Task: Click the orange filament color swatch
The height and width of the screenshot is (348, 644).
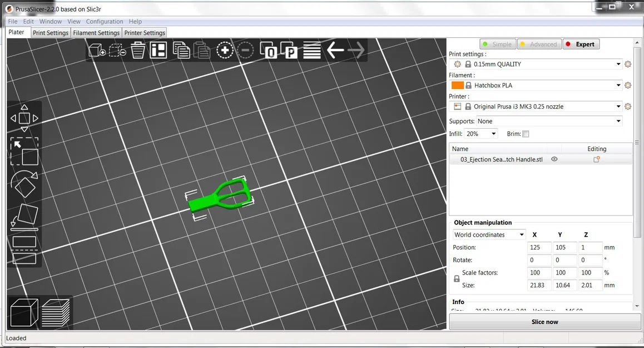Action: click(457, 85)
